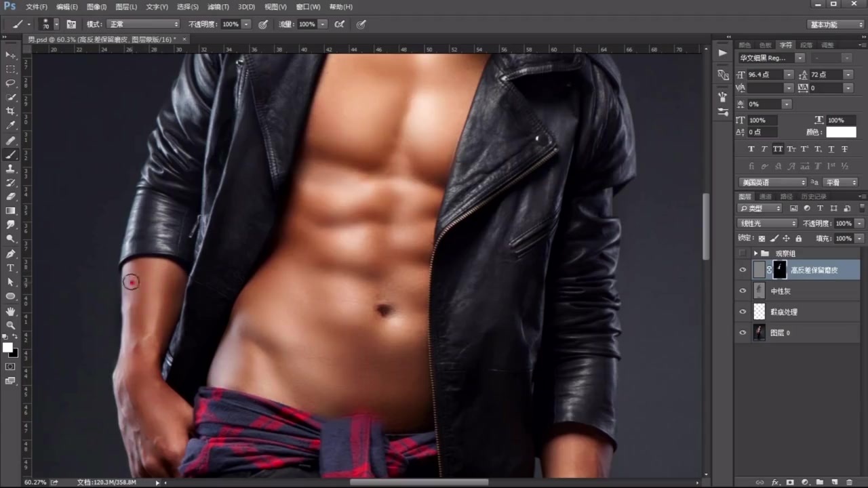This screenshot has height=488, width=868.
Task: Open the brush preset picker dropdown
Action: tap(56, 24)
